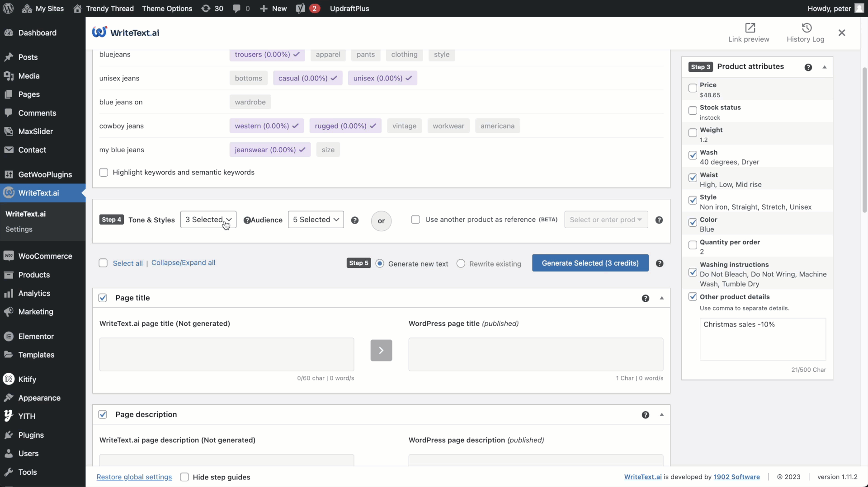Viewport: 868px width, 487px height.
Task: Select the vintage semantic keyword tag
Action: coord(404,126)
